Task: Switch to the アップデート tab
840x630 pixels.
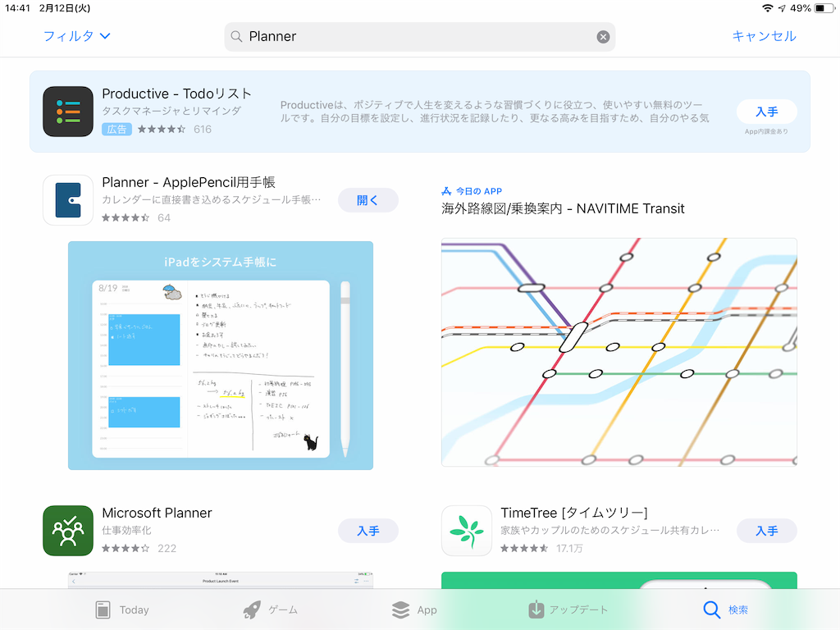Action: coord(568,609)
